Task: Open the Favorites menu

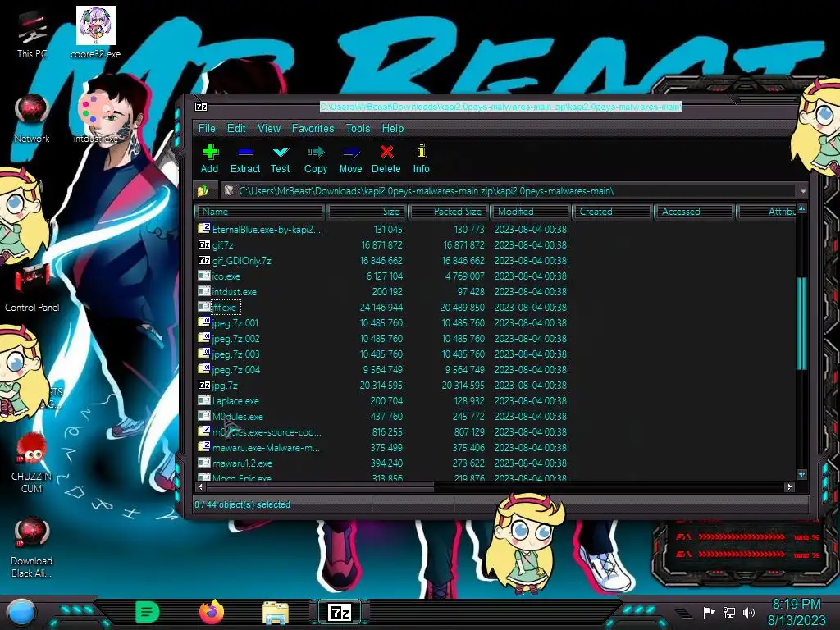Action: click(313, 129)
